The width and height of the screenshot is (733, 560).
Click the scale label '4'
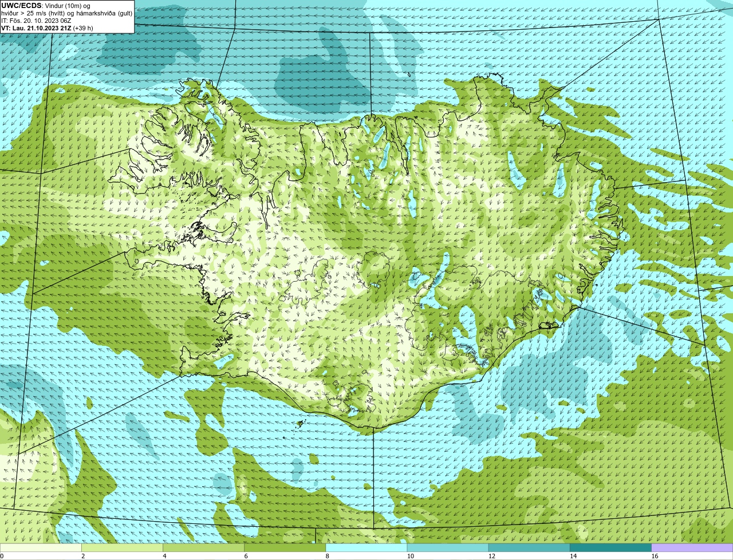(164, 556)
